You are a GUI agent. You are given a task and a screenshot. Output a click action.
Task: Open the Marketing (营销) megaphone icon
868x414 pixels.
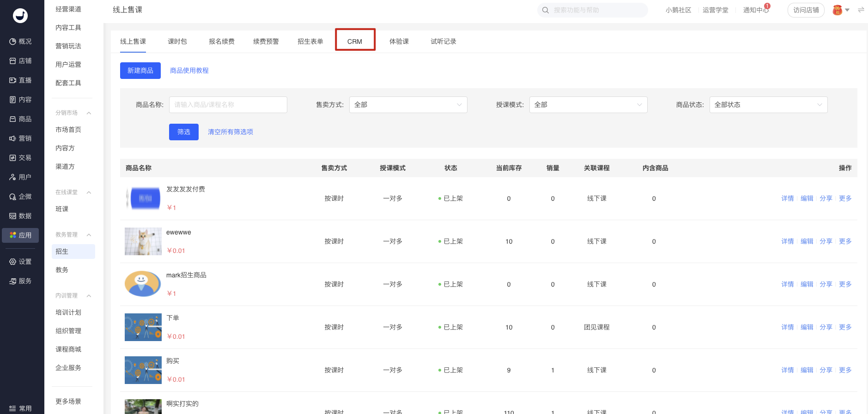pos(13,138)
